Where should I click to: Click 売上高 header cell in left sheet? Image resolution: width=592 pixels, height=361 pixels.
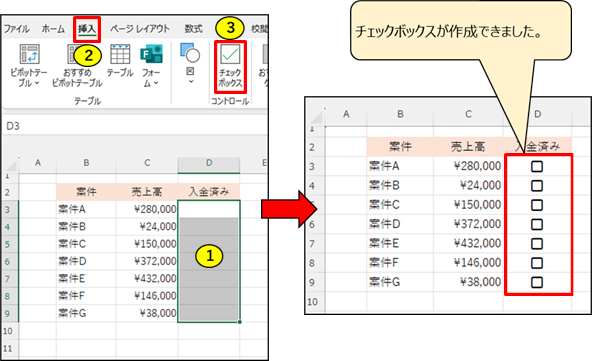pos(147,192)
